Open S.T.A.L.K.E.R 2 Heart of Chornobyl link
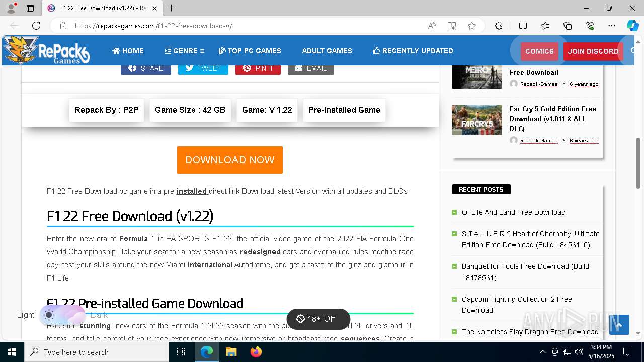 531,239
